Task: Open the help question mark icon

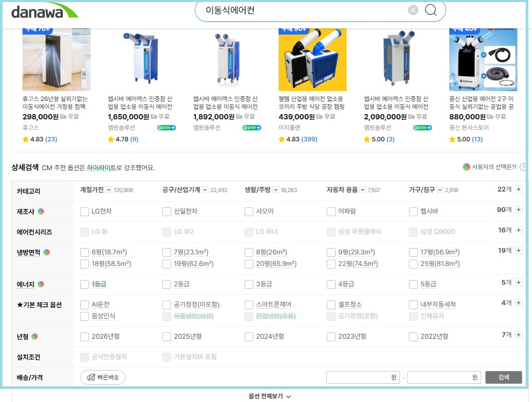Action: click(523, 167)
